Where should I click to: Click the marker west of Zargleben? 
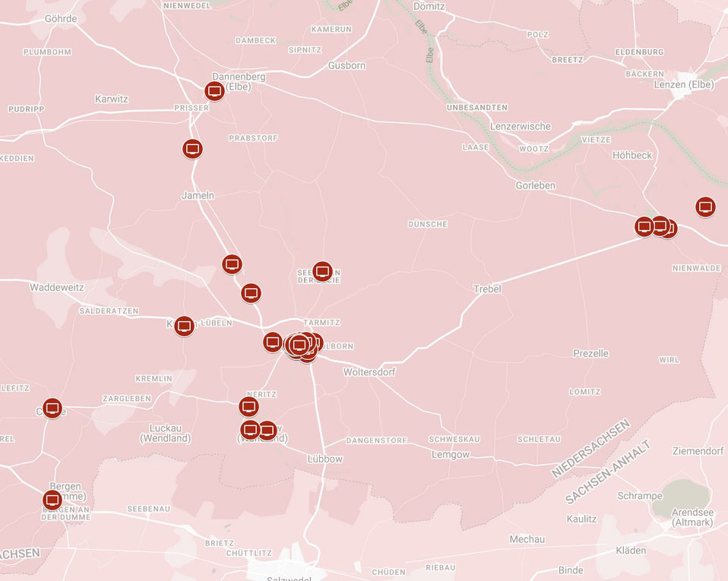coord(52,409)
